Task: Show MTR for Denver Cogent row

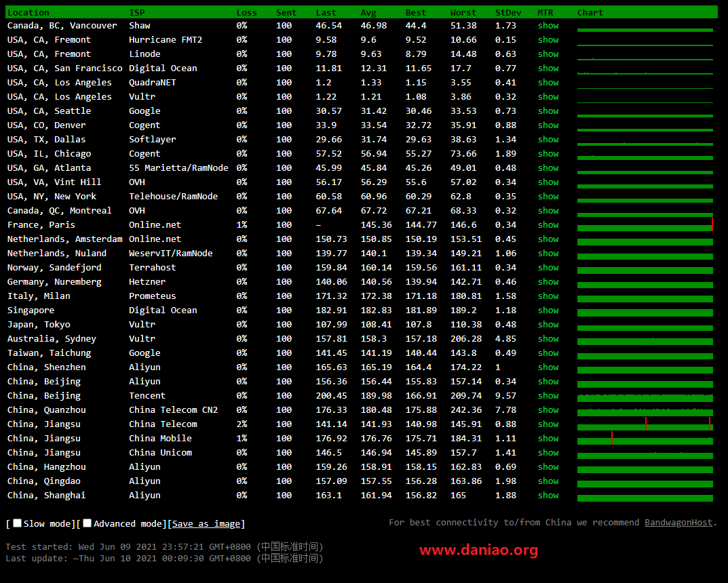Action: (x=548, y=125)
